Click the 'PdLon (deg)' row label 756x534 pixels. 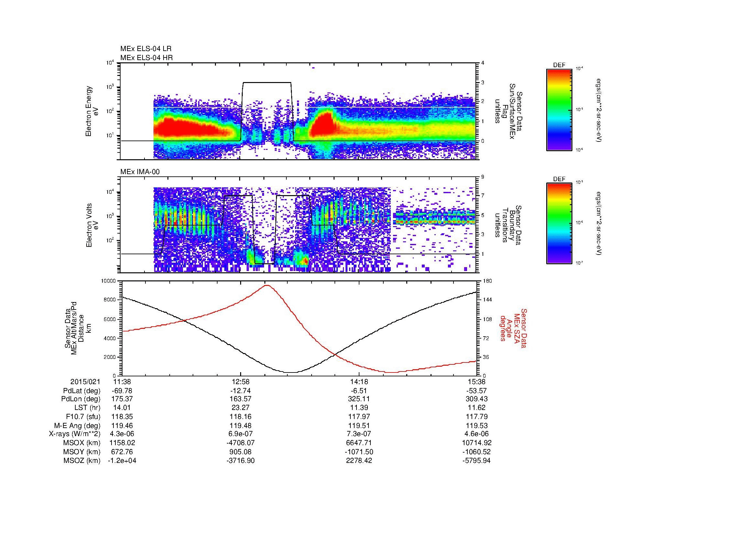click(x=81, y=399)
